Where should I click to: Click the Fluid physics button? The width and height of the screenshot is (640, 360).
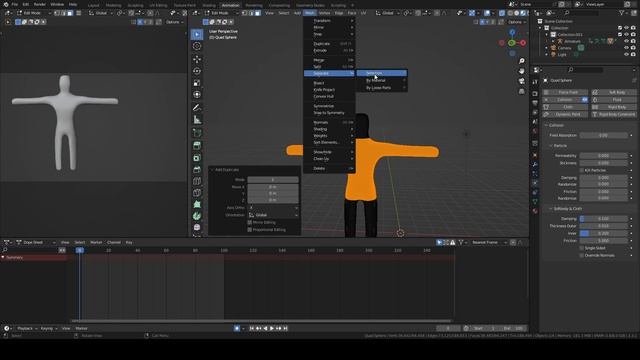(613, 100)
